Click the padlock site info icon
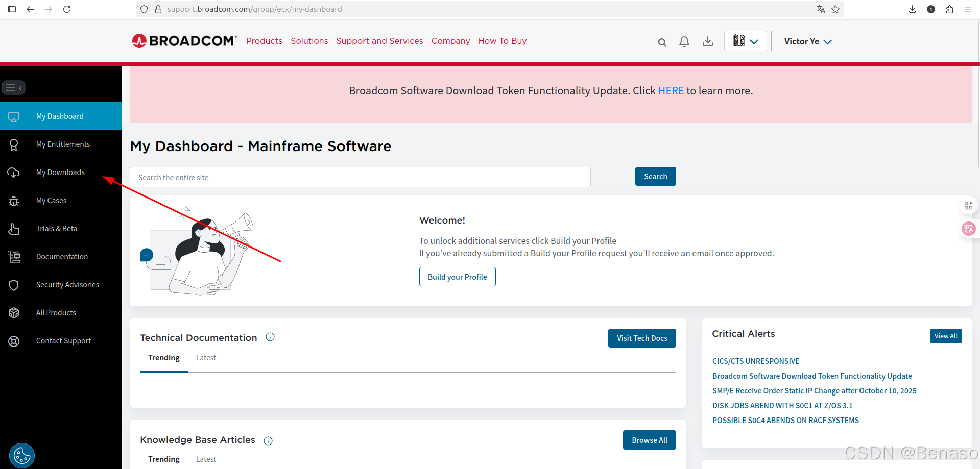This screenshot has height=469, width=980. point(158,9)
